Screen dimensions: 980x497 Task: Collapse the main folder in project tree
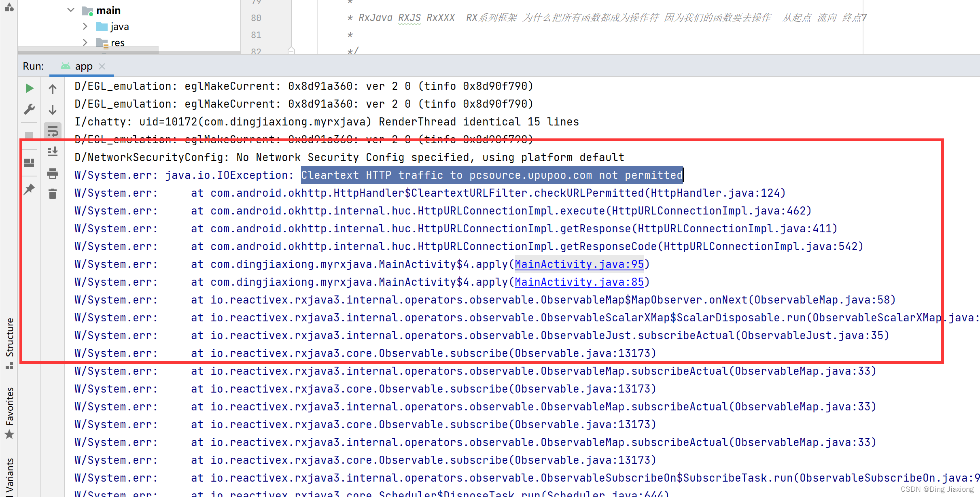pyautogui.click(x=71, y=10)
